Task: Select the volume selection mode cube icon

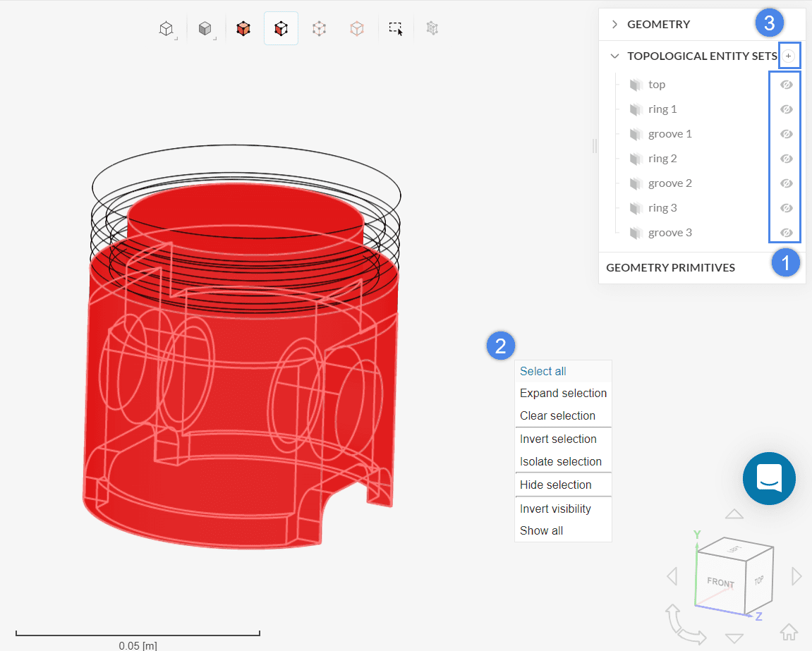Action: (x=243, y=29)
